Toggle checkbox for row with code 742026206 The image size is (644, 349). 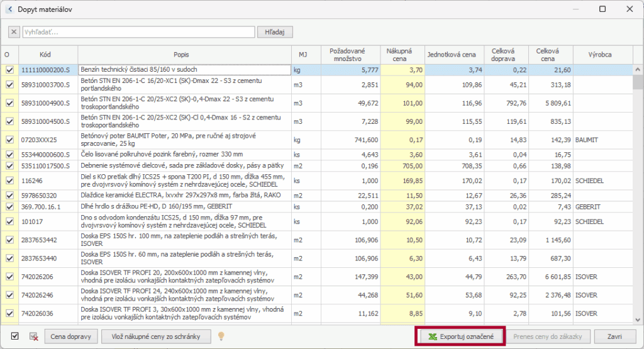[9, 276]
